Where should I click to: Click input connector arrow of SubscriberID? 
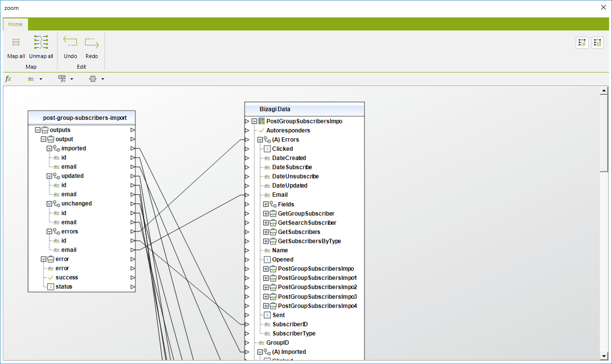click(x=247, y=325)
